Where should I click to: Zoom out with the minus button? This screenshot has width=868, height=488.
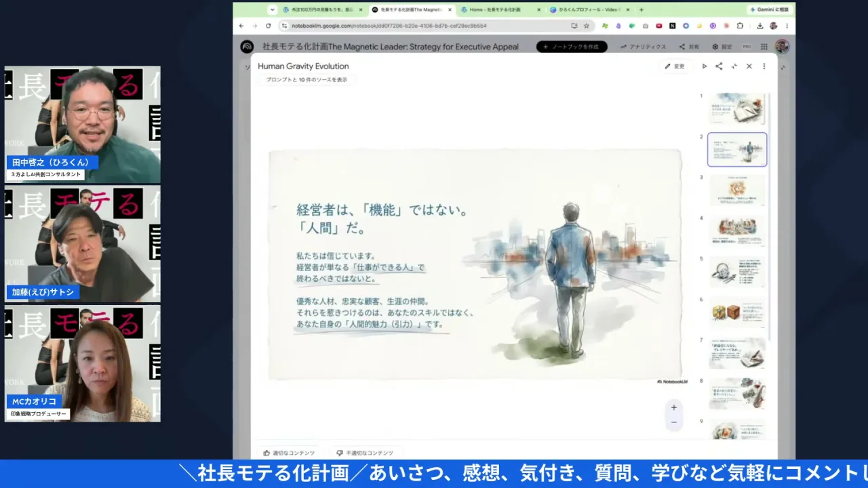[x=673, y=422]
